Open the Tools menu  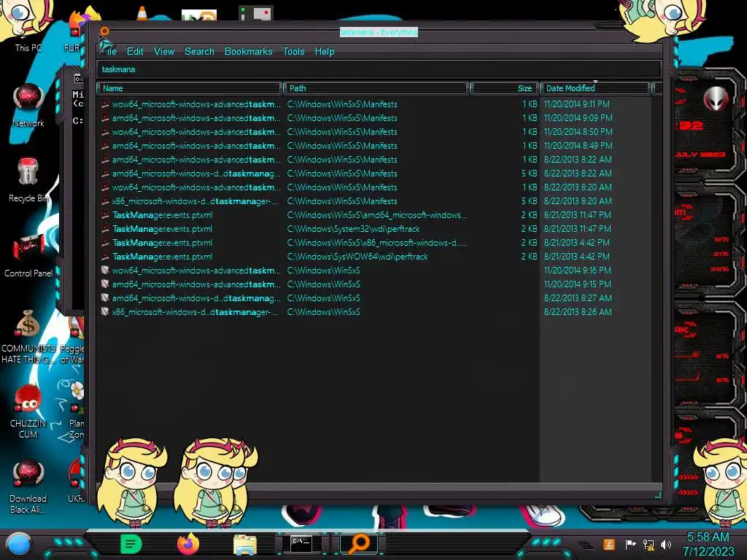[x=293, y=52]
